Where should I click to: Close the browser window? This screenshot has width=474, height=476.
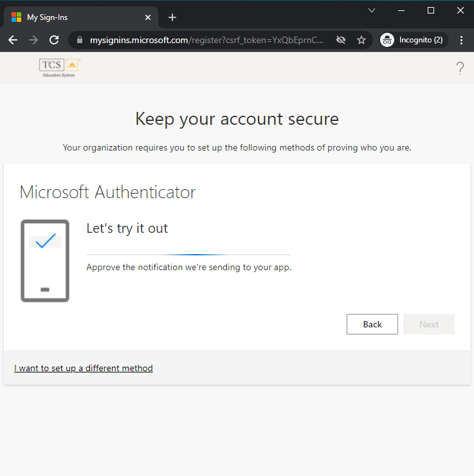(460, 11)
